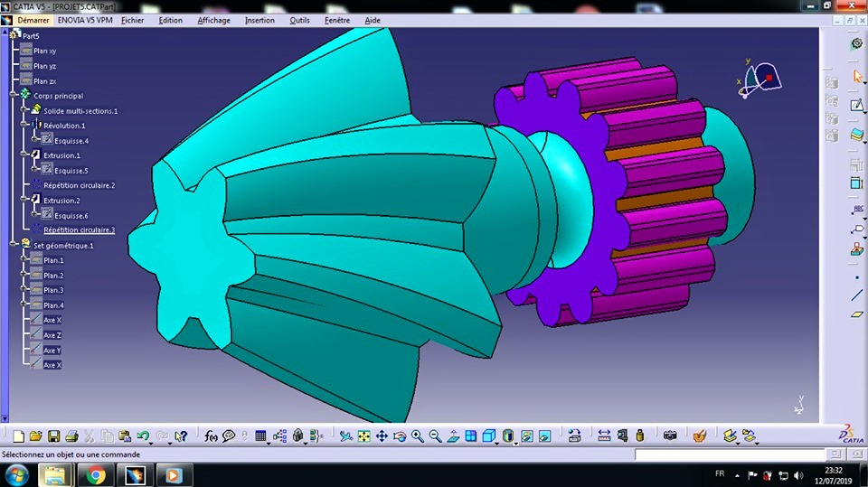868x487 pixels.
Task: Capture image with the camera icon
Action: pyautogui.click(x=670, y=436)
